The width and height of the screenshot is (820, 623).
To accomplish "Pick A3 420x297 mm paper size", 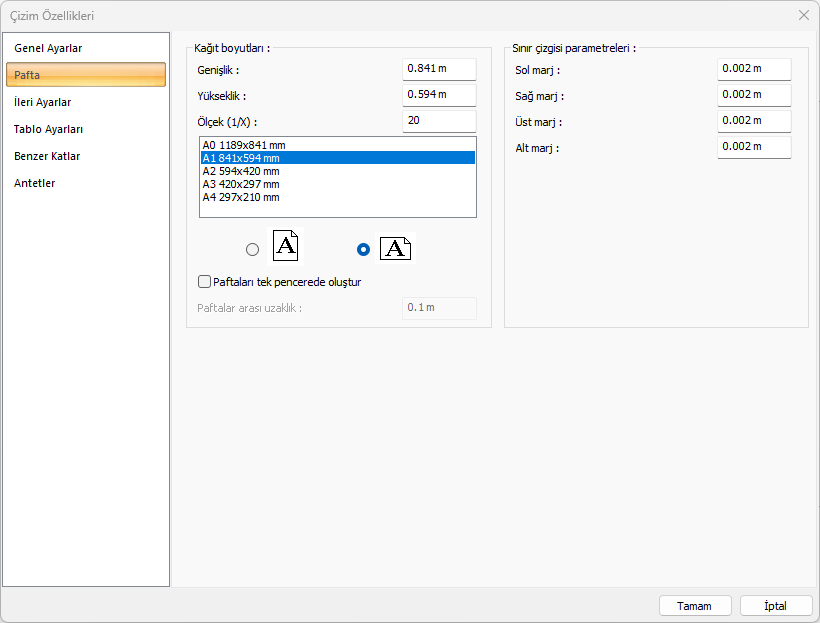I will coord(240,184).
